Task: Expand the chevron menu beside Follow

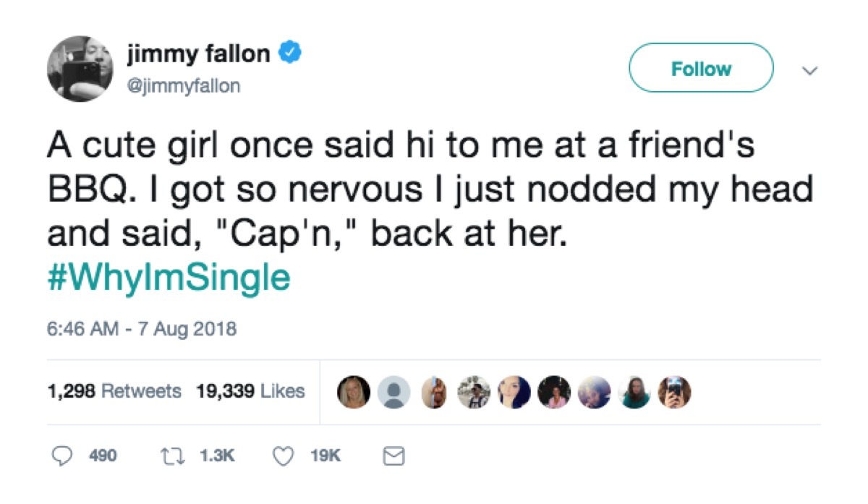Action: point(809,70)
